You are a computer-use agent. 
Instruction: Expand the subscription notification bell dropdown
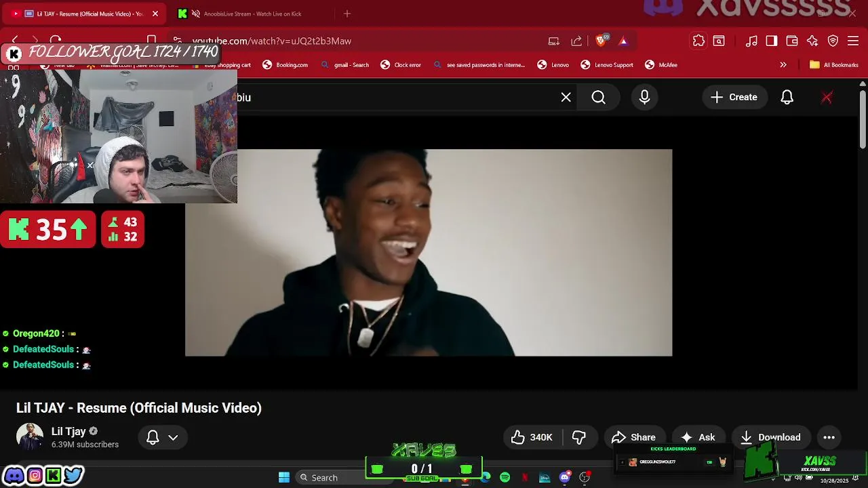pyautogui.click(x=163, y=437)
